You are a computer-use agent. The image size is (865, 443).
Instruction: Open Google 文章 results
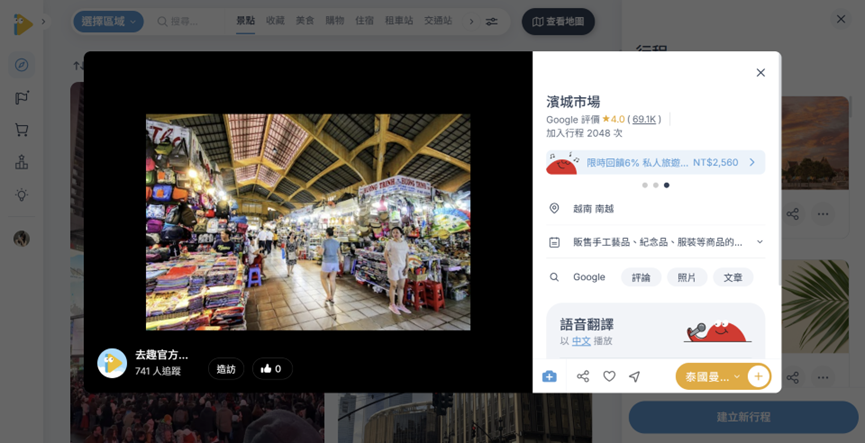(733, 277)
